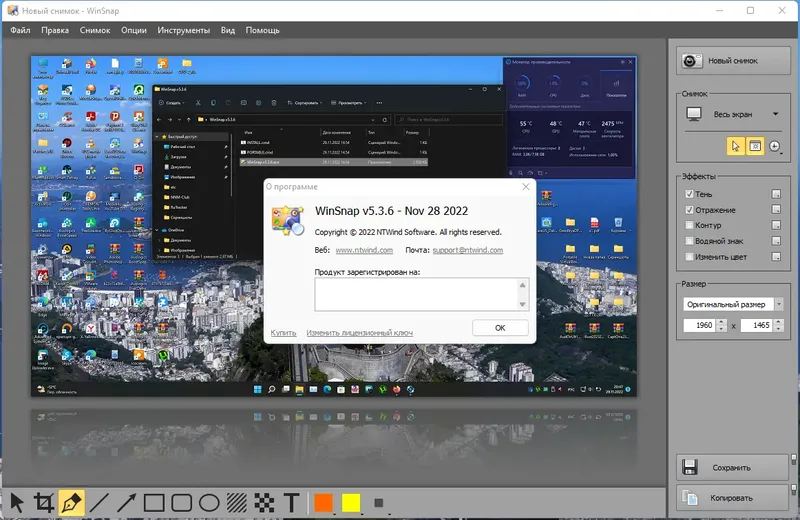
Task: Open the line width square selector
Action: click(x=379, y=503)
